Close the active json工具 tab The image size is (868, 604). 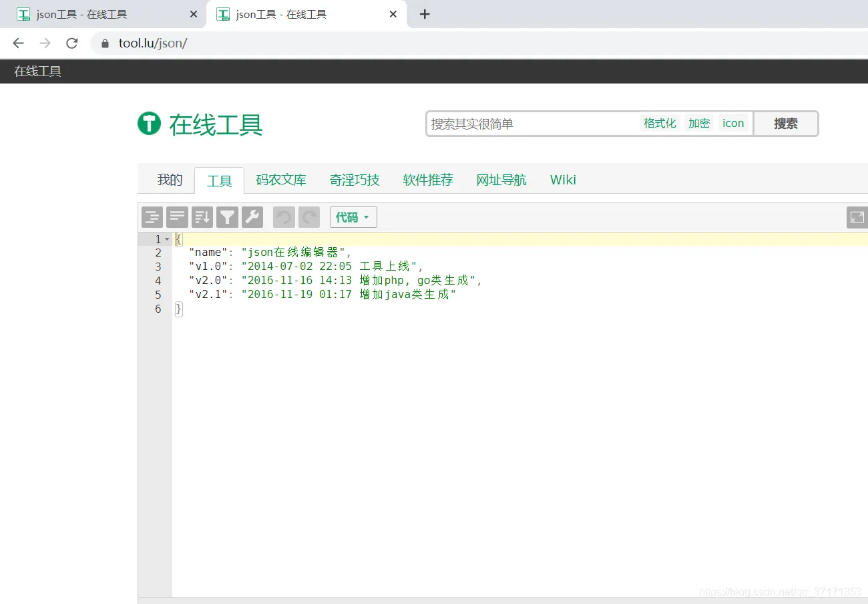[393, 14]
